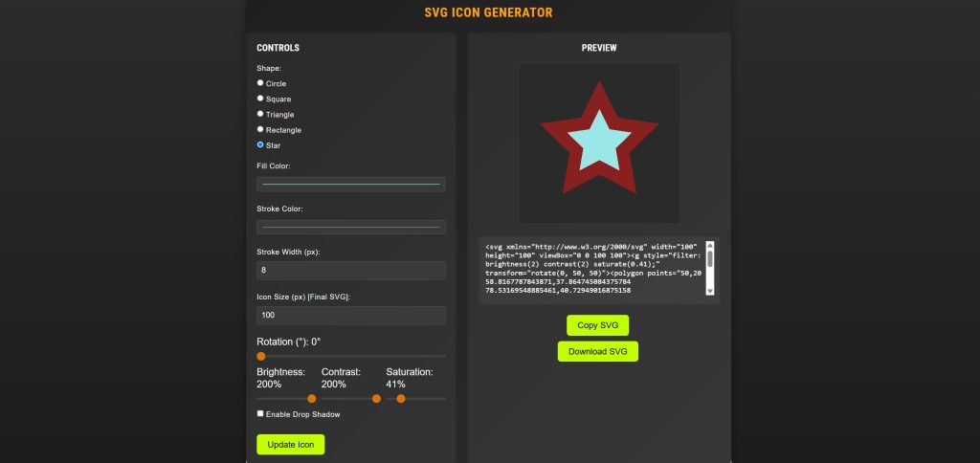Click the Update Icon button

pos(291,445)
